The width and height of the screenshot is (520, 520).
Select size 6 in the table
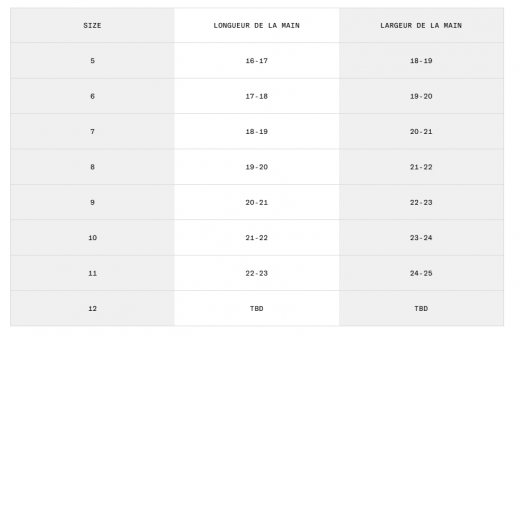coord(92,96)
